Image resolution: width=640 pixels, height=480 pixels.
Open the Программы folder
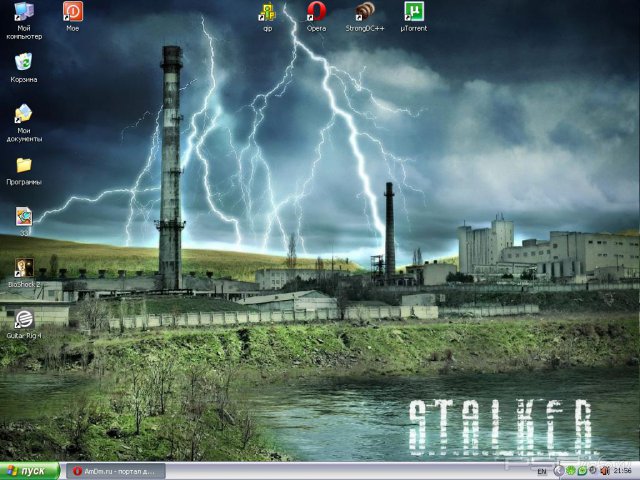pos(24,166)
